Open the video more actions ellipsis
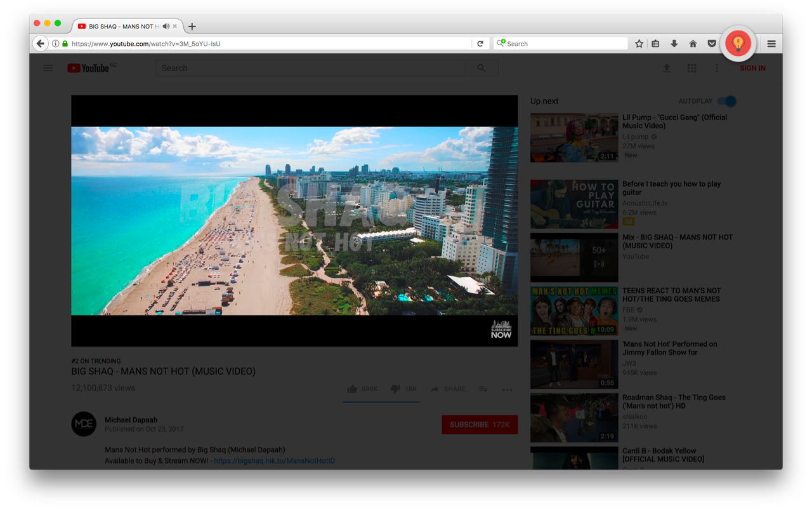The image size is (812, 508). tap(507, 390)
